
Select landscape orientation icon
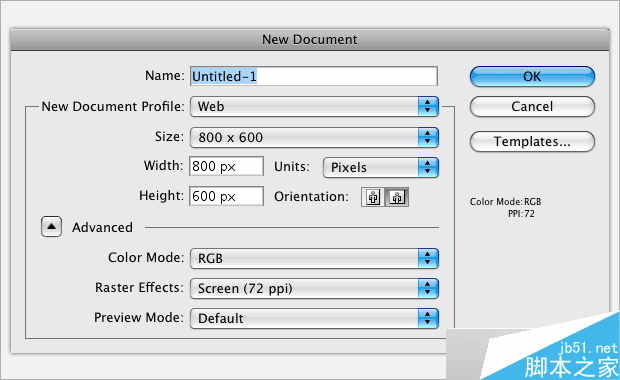pyautogui.click(x=397, y=197)
